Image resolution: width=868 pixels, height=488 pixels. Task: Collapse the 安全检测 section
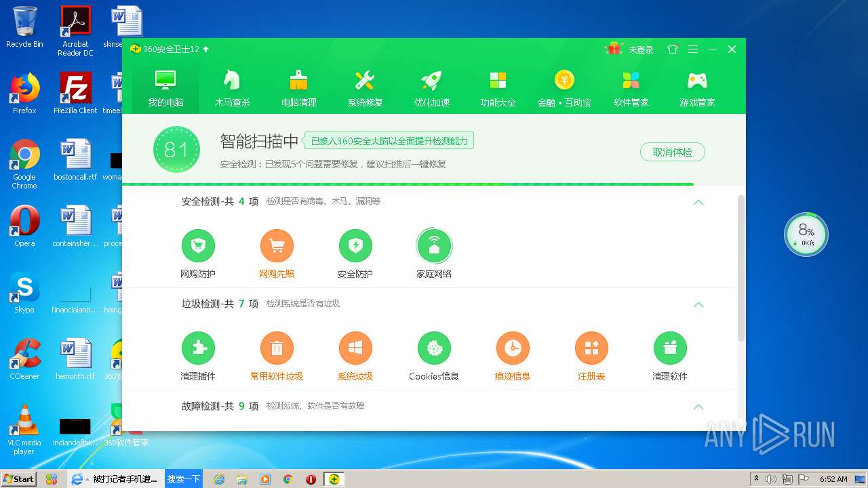coord(698,202)
